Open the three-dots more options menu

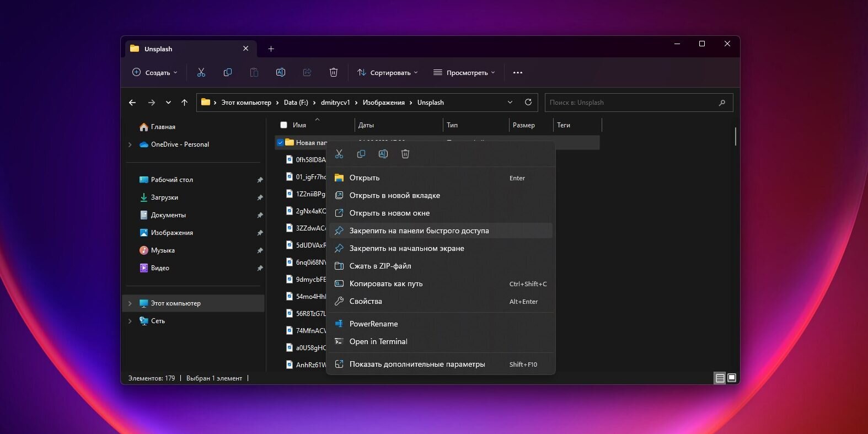518,72
